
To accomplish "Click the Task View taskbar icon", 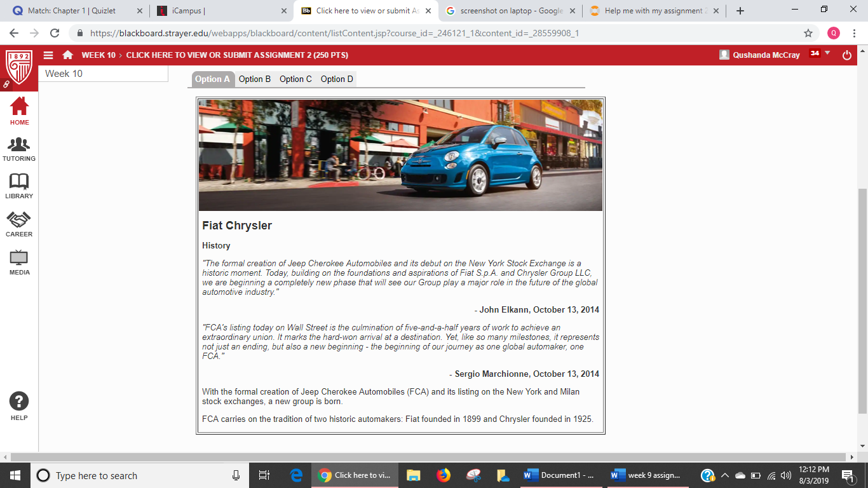I will [x=264, y=475].
